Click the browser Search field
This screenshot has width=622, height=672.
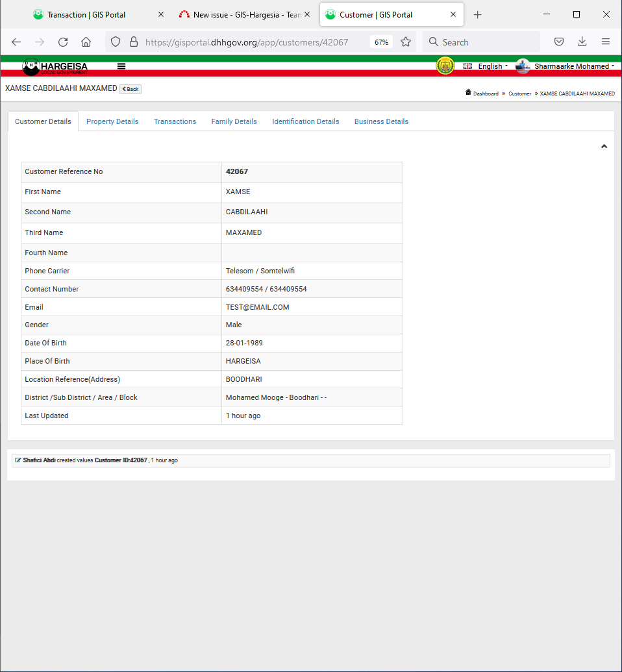[x=481, y=42]
